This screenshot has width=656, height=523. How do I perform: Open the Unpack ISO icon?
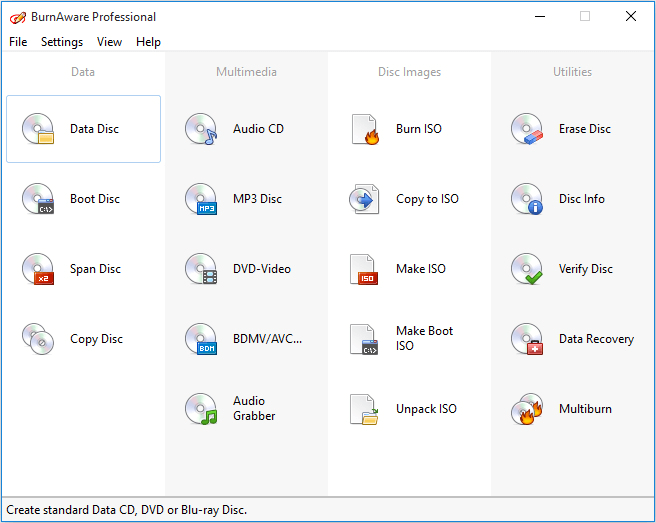(x=364, y=409)
